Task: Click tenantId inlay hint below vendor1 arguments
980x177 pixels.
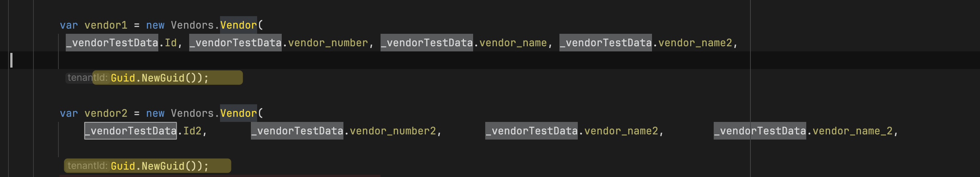Action: click(87, 77)
